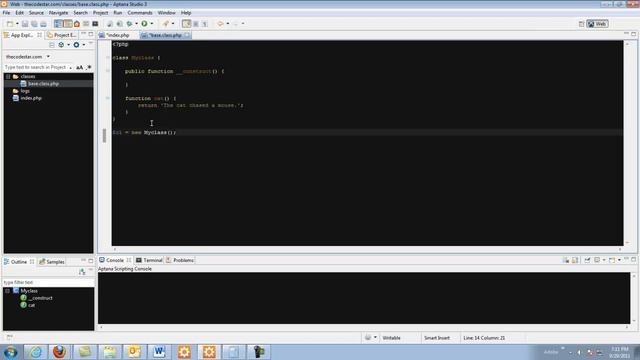Screen dimensions: 640x360
Task: Open the Debug dropdown arrow
Action: click(x=136, y=24)
